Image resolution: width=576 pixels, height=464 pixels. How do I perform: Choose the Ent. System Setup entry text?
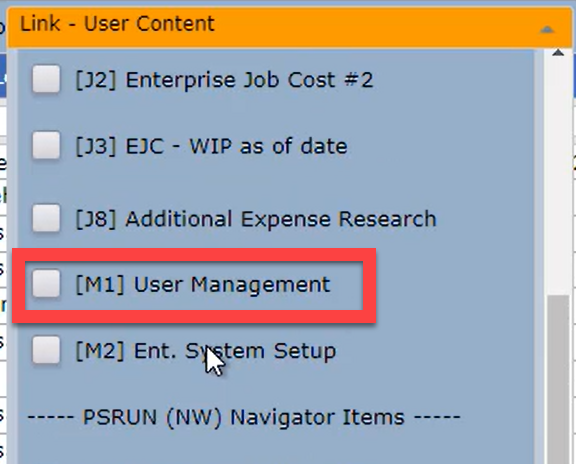[x=235, y=351]
